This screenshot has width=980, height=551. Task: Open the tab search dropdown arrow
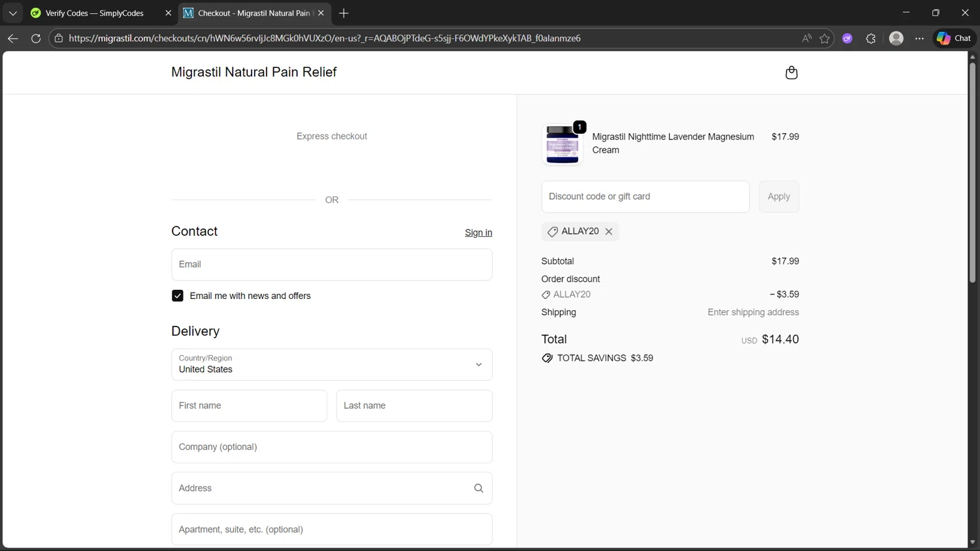coord(12,13)
